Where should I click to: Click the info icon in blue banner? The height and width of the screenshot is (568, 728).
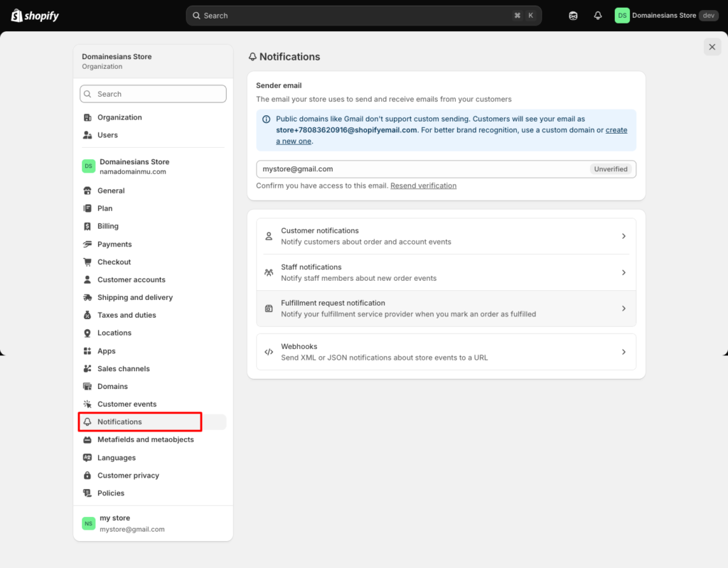coord(266,119)
